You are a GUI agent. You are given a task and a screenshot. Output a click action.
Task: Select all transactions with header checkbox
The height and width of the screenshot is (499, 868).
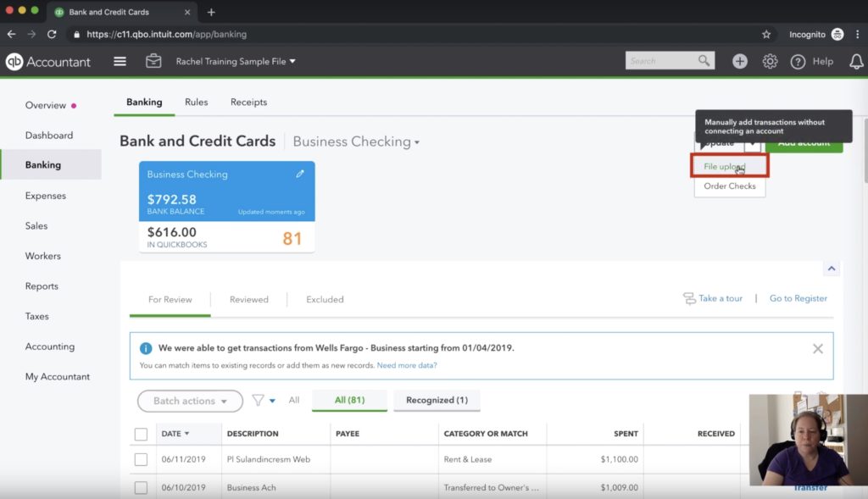point(142,435)
